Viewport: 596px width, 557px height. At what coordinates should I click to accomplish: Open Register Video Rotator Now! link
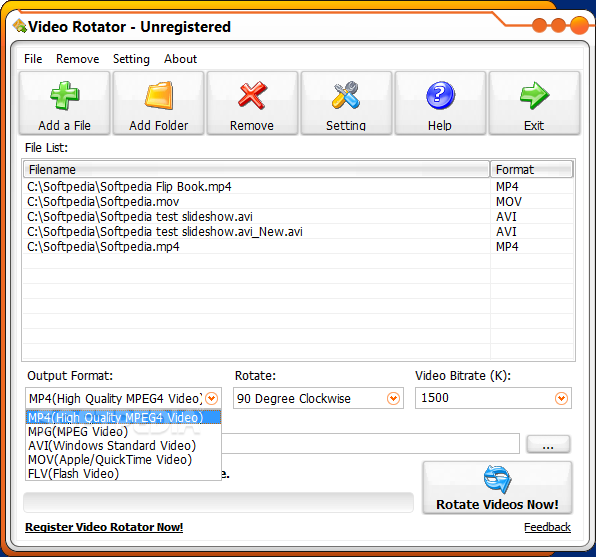[x=104, y=527]
